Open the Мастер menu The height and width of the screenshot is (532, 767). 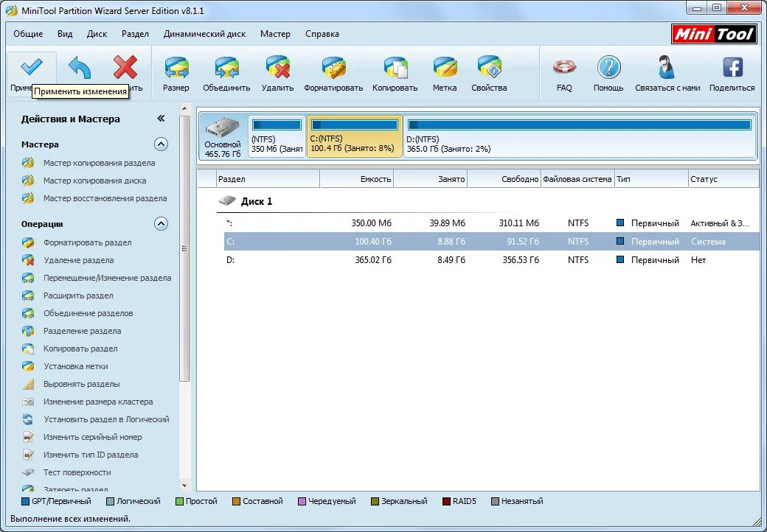tap(275, 34)
